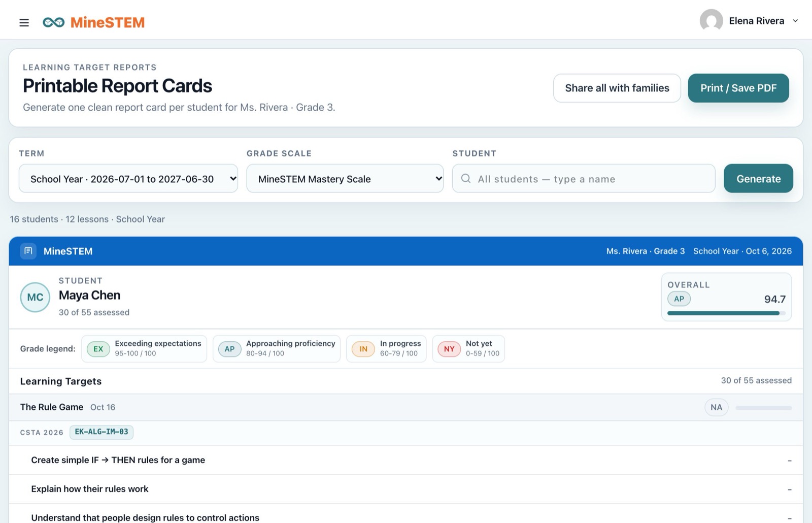Click School Year · Oct 6, 2026 text
This screenshot has height=523, width=812.
pyautogui.click(x=742, y=251)
